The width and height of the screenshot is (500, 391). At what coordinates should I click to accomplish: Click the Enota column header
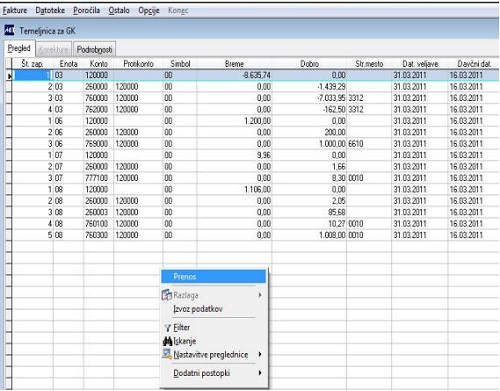click(68, 64)
